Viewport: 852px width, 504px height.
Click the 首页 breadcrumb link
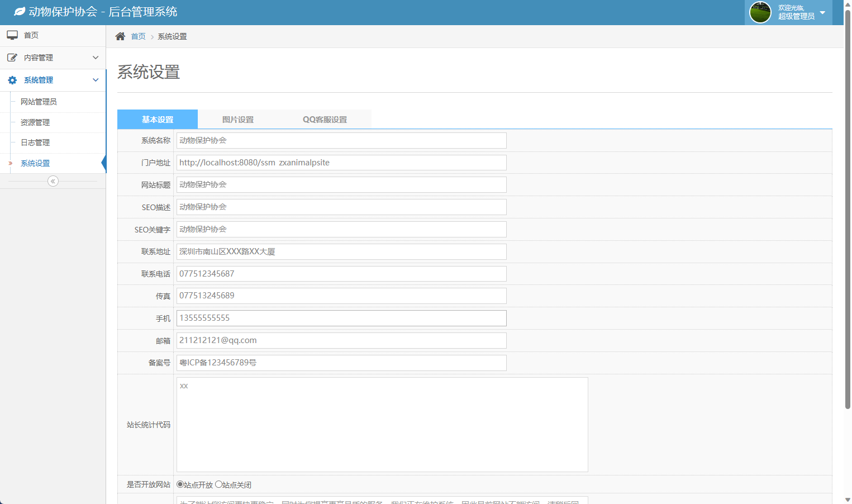138,36
